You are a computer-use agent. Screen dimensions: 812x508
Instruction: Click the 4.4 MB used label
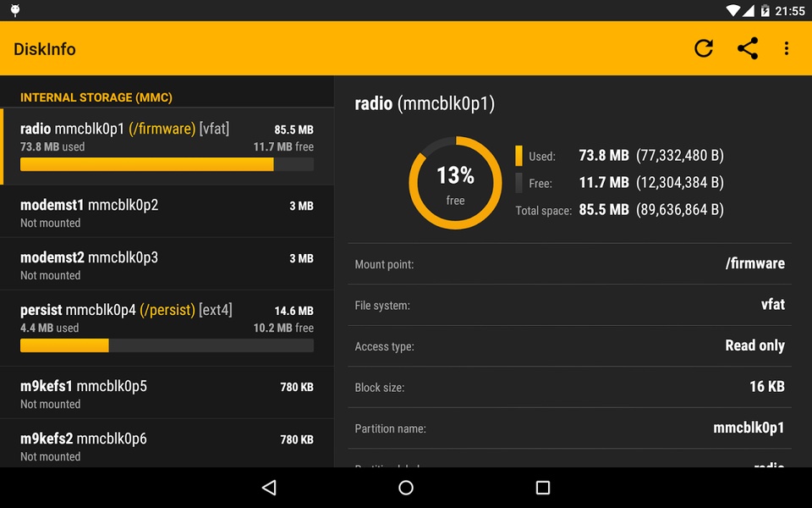click(50, 328)
